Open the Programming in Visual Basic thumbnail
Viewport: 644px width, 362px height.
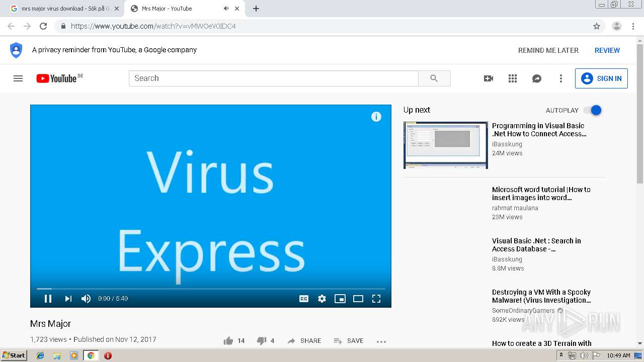pos(445,145)
